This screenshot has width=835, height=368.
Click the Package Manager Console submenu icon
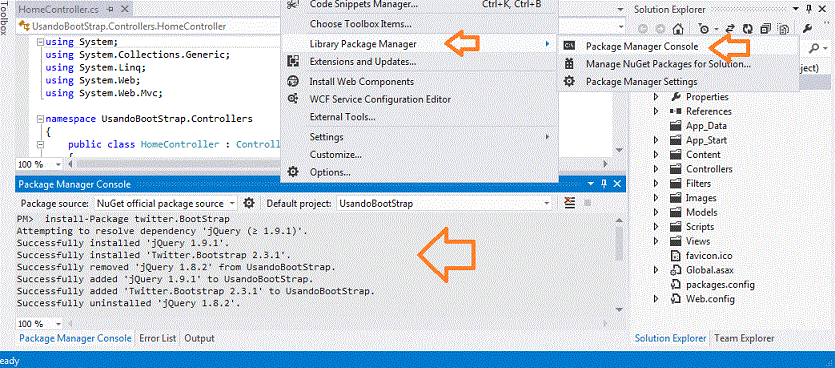pos(569,46)
